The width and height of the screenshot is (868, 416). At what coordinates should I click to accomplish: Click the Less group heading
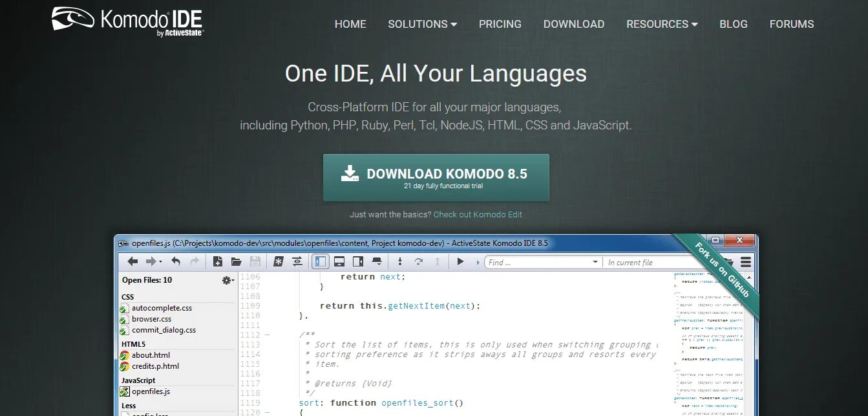[x=129, y=406]
